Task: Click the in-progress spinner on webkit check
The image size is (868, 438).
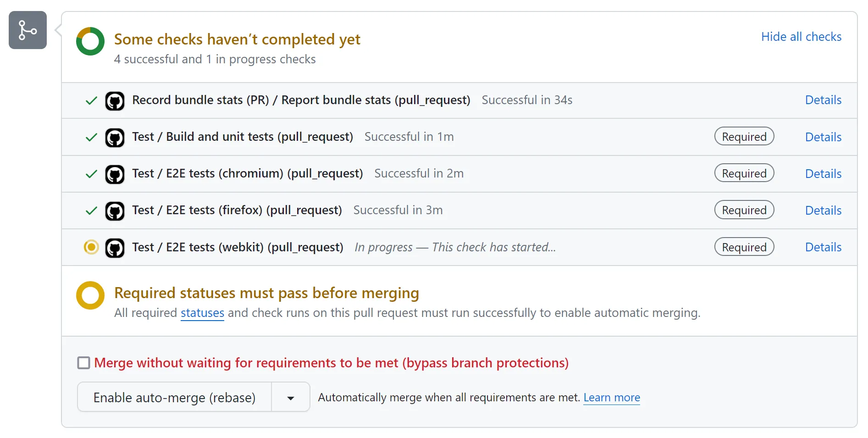Action: pos(90,247)
